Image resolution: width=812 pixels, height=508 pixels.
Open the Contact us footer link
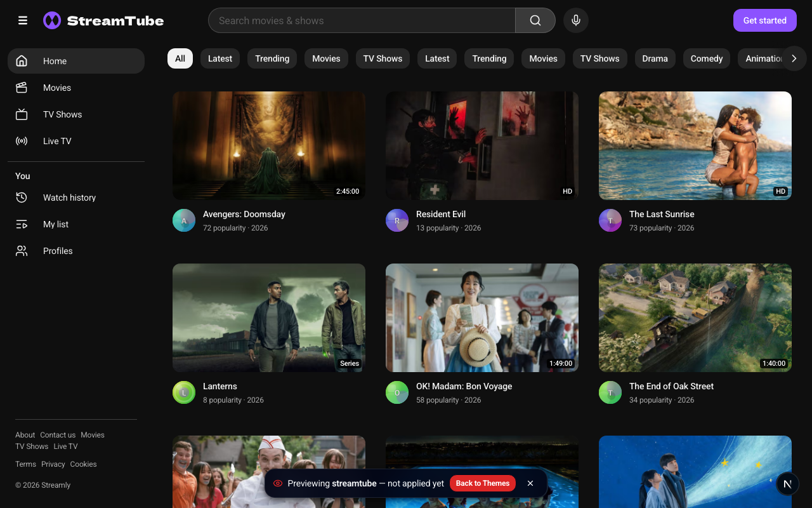58,435
